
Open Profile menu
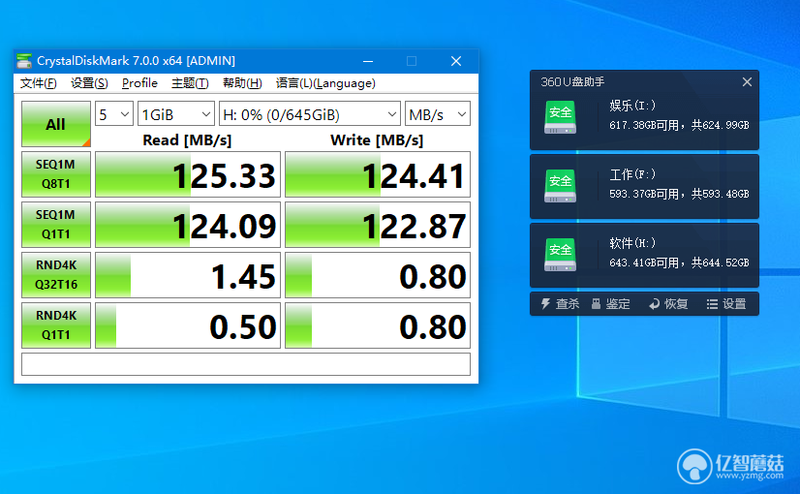click(140, 83)
